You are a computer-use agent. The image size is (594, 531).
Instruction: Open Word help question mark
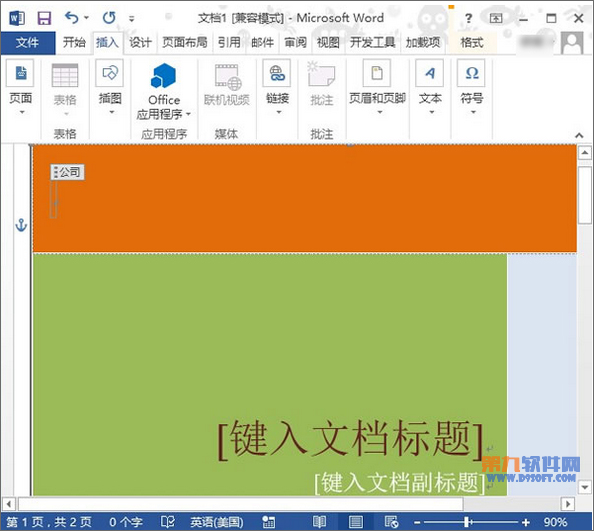(469, 18)
